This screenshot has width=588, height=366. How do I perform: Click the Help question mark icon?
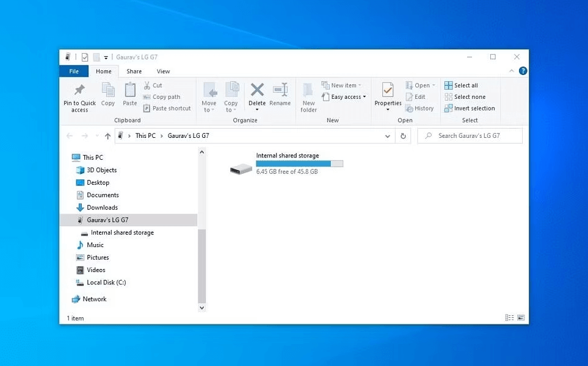click(523, 71)
